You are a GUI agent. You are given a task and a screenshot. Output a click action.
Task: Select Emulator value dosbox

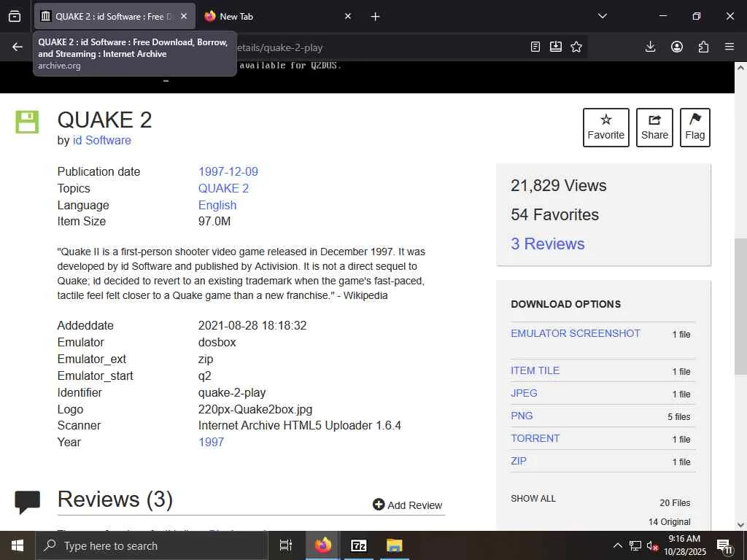217,342
